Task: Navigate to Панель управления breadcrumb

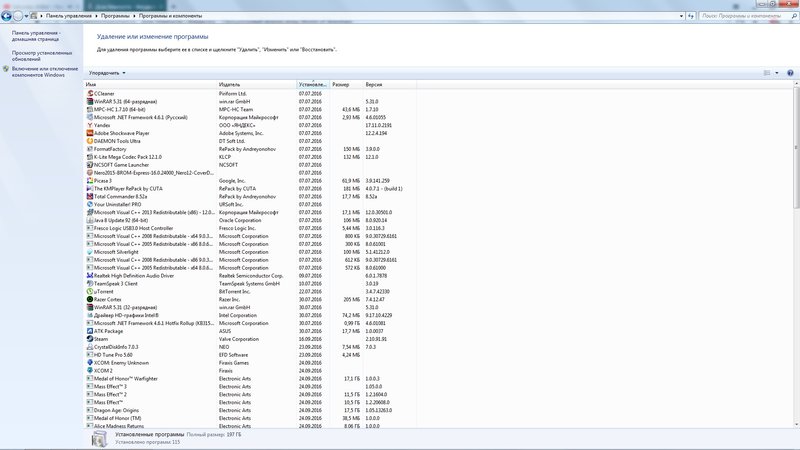Action: tap(66, 16)
